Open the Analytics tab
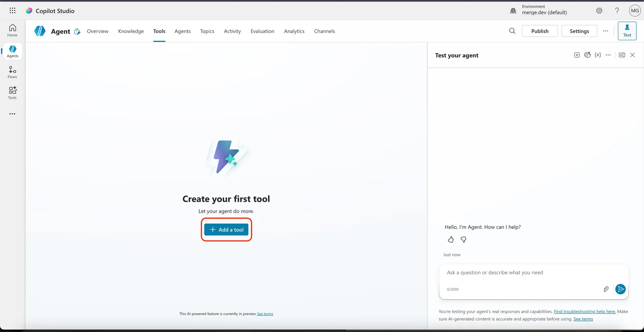The height and width of the screenshot is (332, 644). (x=294, y=31)
